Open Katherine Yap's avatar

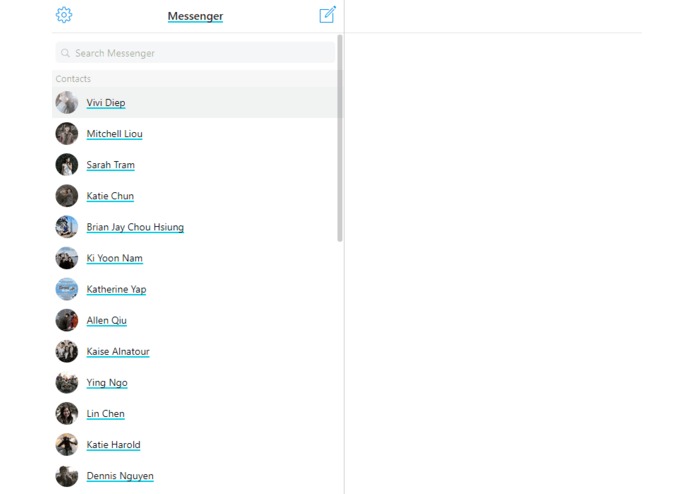point(66,289)
